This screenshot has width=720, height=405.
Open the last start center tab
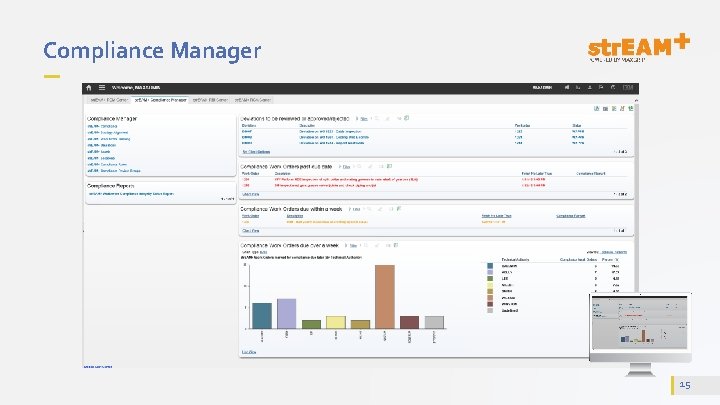253,100
